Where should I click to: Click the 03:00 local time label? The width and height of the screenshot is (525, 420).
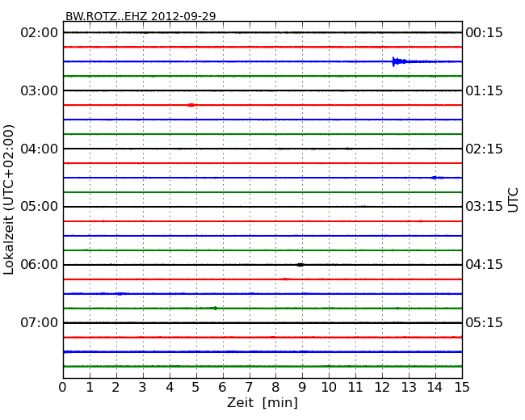40,90
